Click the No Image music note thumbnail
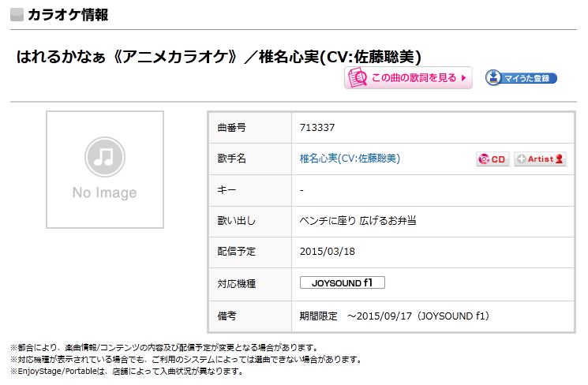This screenshot has height=385, width=588. 105,170
